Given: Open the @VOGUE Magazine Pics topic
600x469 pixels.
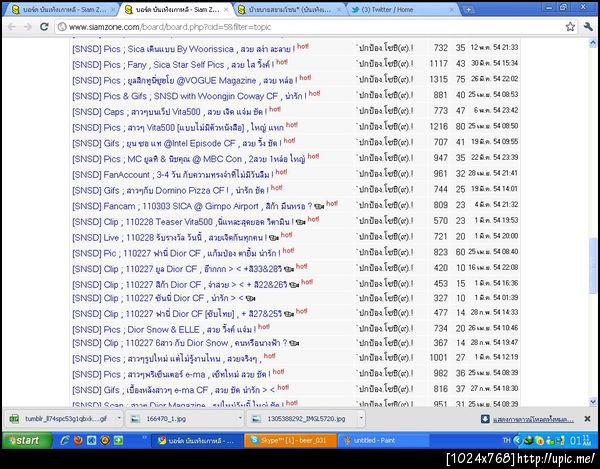Looking at the screenshot, I should tap(184, 80).
